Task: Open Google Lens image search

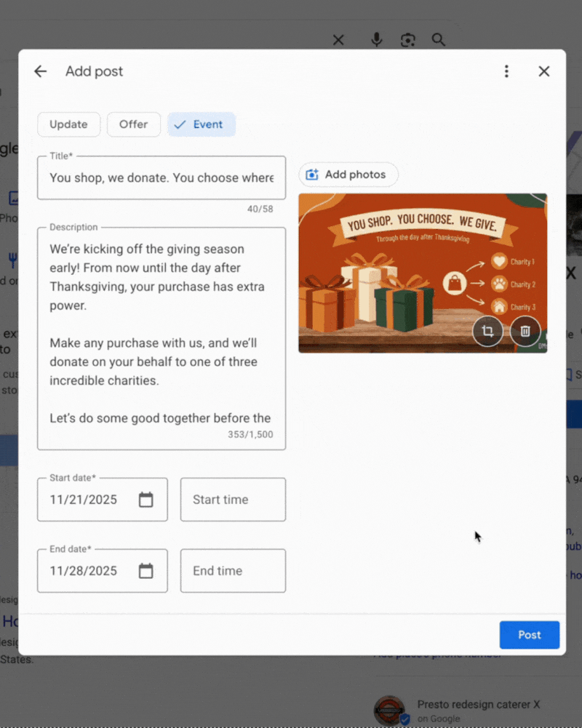Action: tap(407, 40)
